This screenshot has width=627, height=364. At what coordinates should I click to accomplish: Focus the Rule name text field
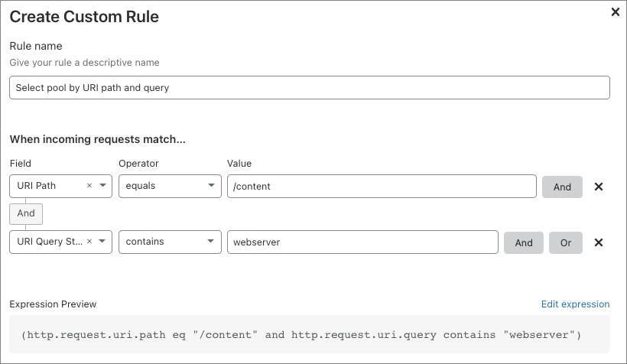pyautogui.click(x=309, y=87)
